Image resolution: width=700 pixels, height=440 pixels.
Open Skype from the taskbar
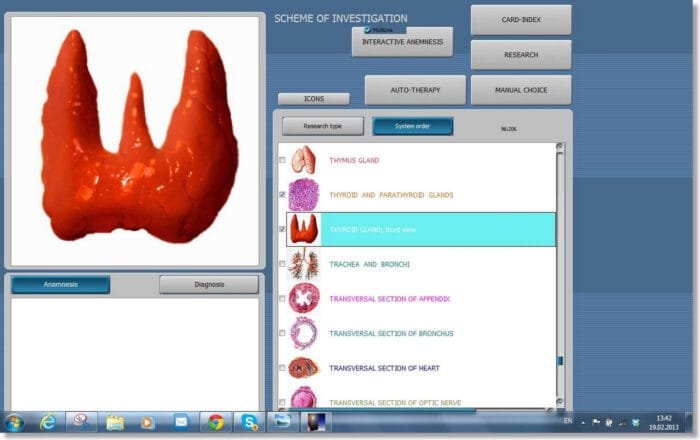pos(248,422)
